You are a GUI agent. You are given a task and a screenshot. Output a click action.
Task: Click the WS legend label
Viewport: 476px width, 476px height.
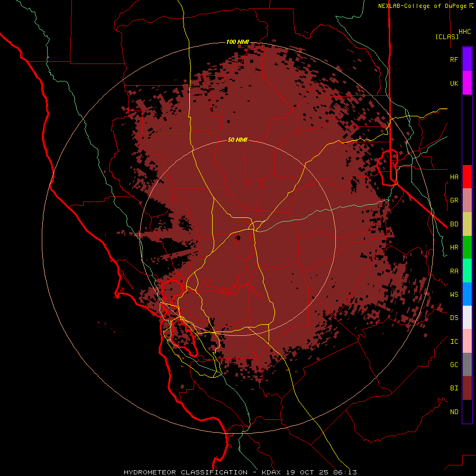click(x=454, y=295)
